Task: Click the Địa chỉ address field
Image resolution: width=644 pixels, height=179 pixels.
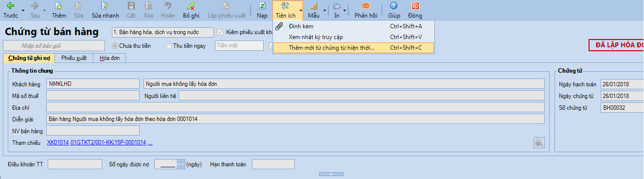Action: pyautogui.click(x=295, y=107)
